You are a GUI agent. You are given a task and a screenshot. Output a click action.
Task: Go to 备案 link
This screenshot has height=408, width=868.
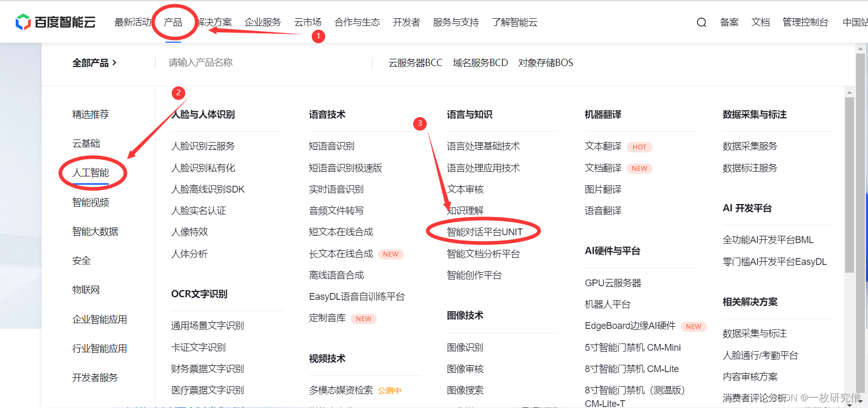click(x=729, y=22)
